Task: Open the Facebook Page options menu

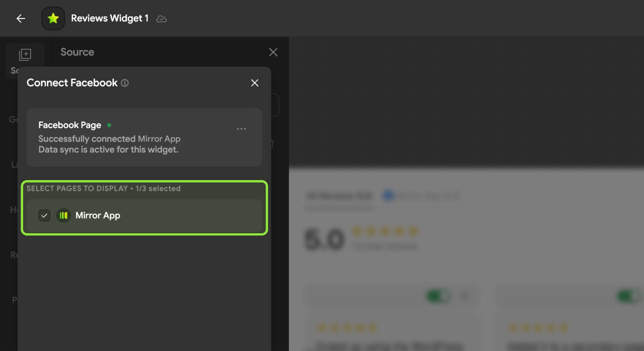Action: coord(241,129)
